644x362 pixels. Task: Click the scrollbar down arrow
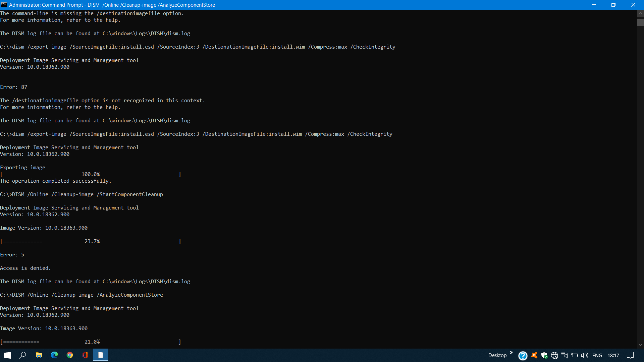(640, 345)
